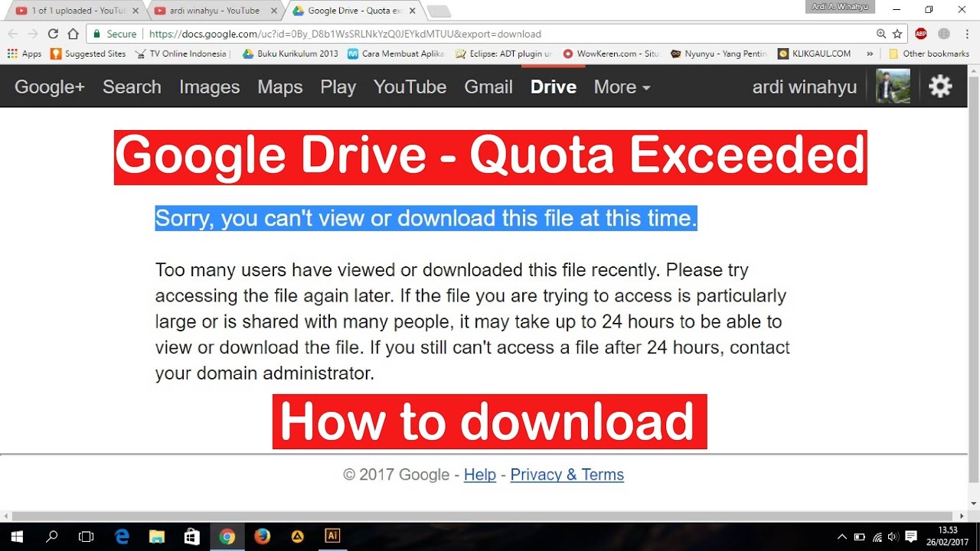Show more bookmarks via double chevron
This screenshot has height=551, width=980.
point(869,54)
